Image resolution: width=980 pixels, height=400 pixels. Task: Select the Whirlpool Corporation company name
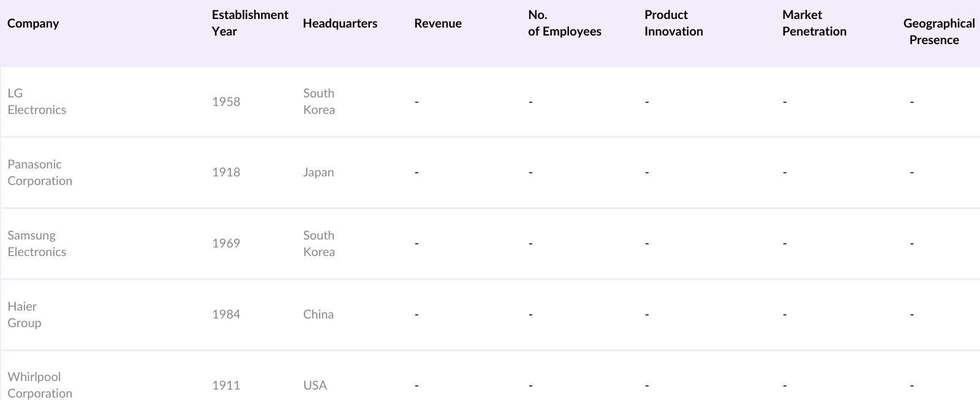point(40,385)
